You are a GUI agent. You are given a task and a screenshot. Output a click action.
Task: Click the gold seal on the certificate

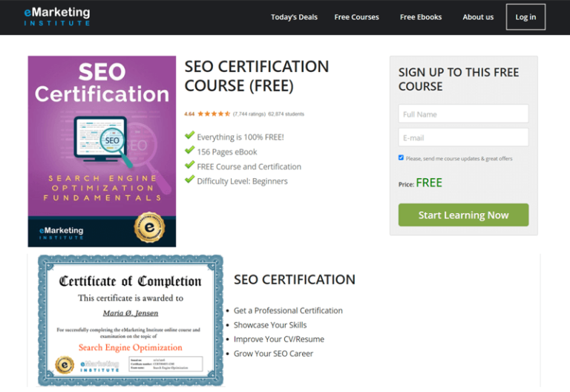coord(65,365)
